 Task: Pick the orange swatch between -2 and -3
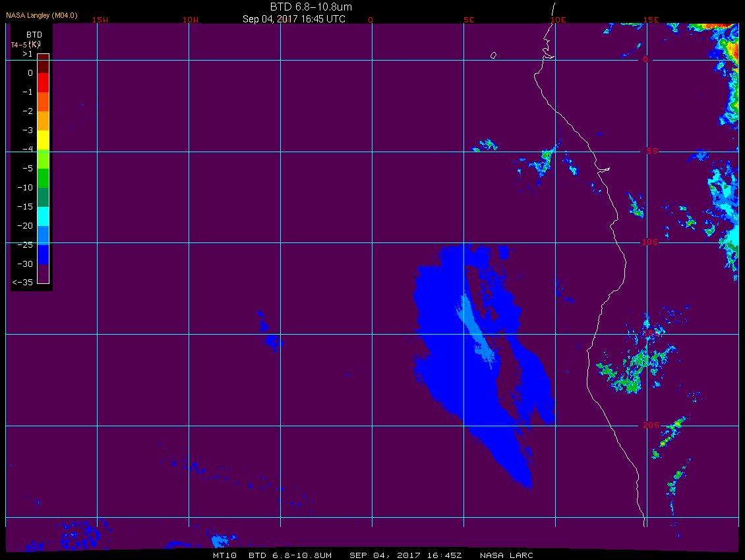coord(44,121)
